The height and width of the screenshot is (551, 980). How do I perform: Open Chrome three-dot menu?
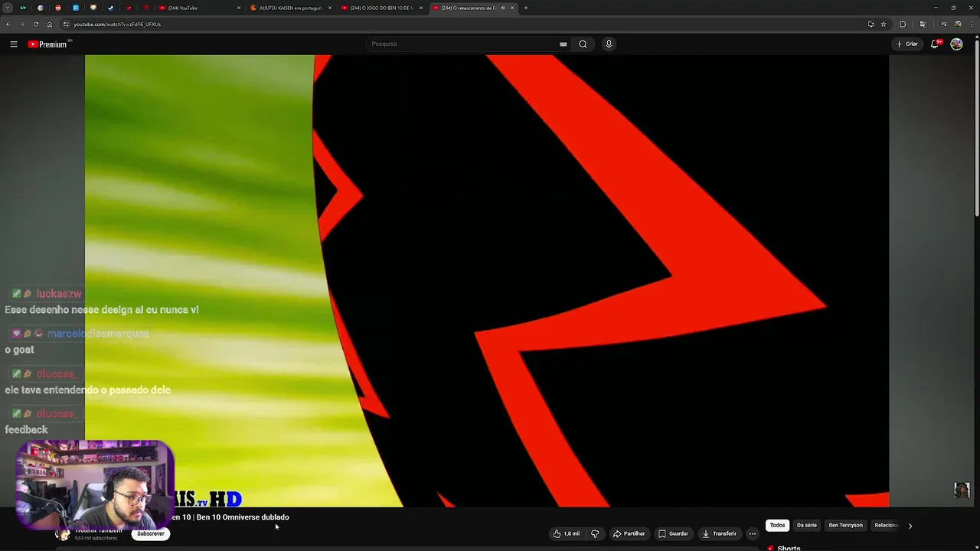pyautogui.click(x=972, y=24)
